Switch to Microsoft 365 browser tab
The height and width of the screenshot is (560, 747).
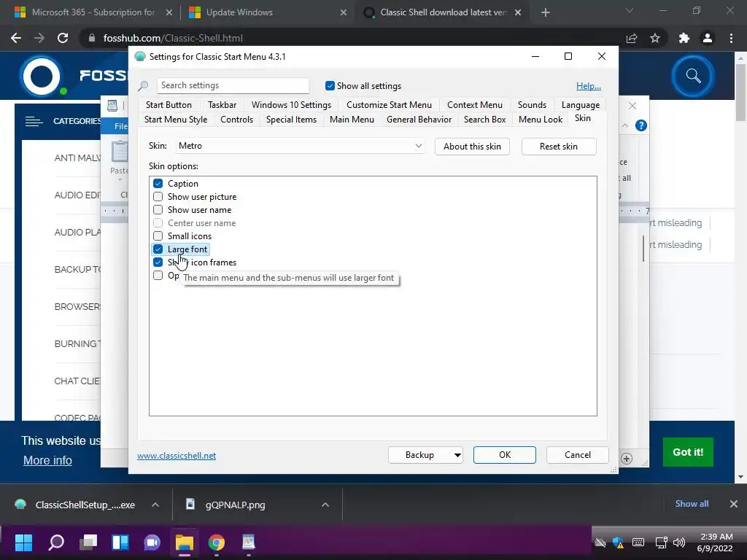tap(93, 12)
